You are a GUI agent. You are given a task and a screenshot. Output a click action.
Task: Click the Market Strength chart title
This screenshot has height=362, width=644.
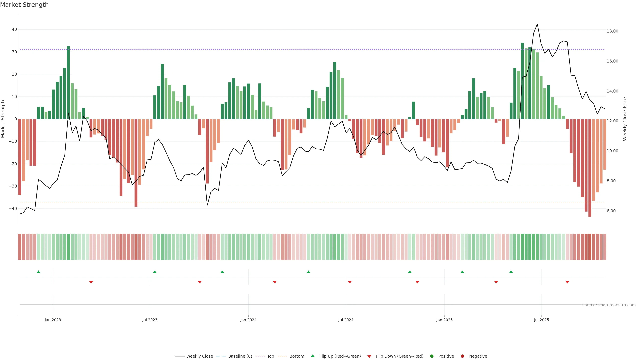point(24,5)
